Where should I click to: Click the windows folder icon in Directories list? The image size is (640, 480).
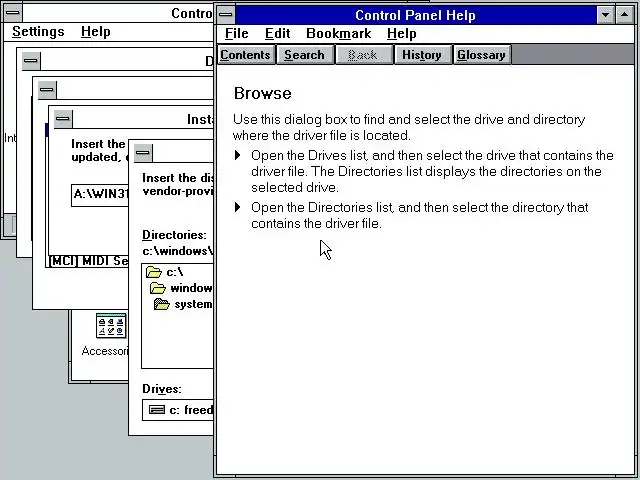[x=158, y=288]
